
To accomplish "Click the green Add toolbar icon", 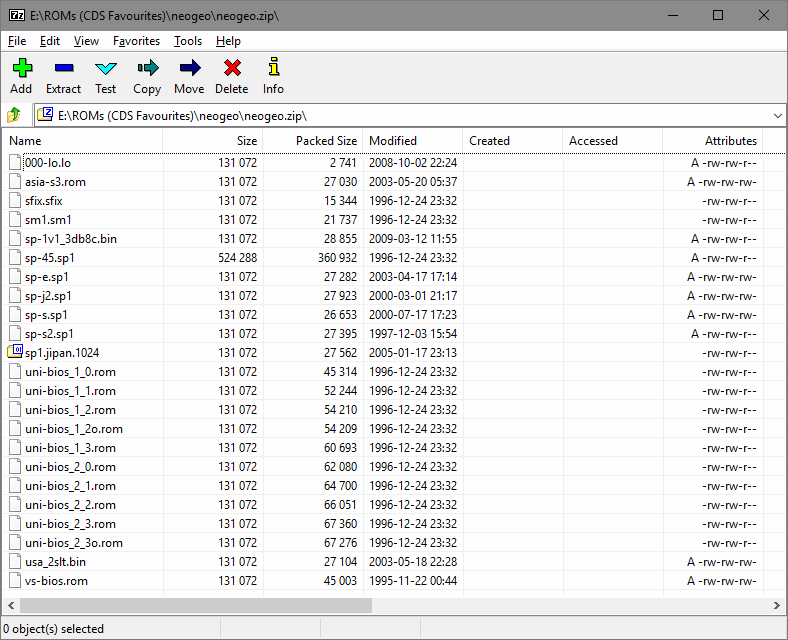I will click(22, 68).
